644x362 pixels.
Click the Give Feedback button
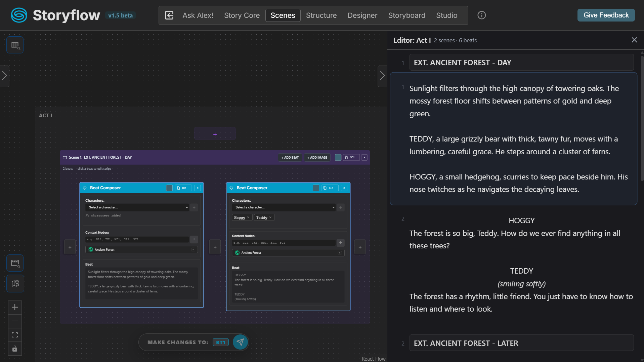tap(606, 15)
